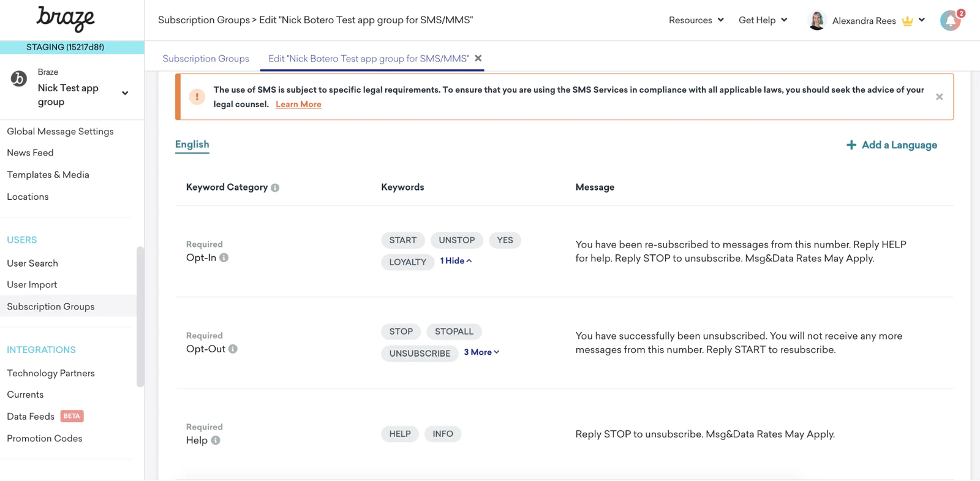Open the Resources dropdown menu
Image resolution: width=980 pixels, height=481 pixels.
(696, 20)
